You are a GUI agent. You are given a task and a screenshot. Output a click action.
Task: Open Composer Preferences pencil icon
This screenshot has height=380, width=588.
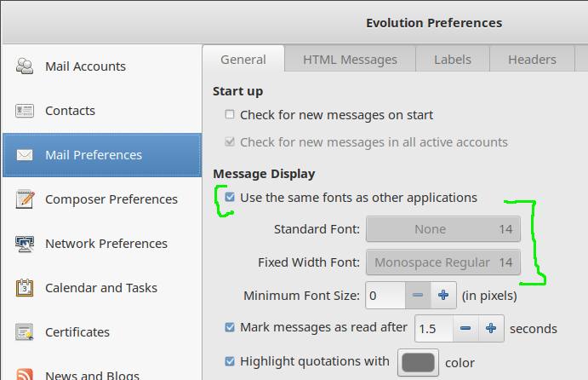[25, 199]
